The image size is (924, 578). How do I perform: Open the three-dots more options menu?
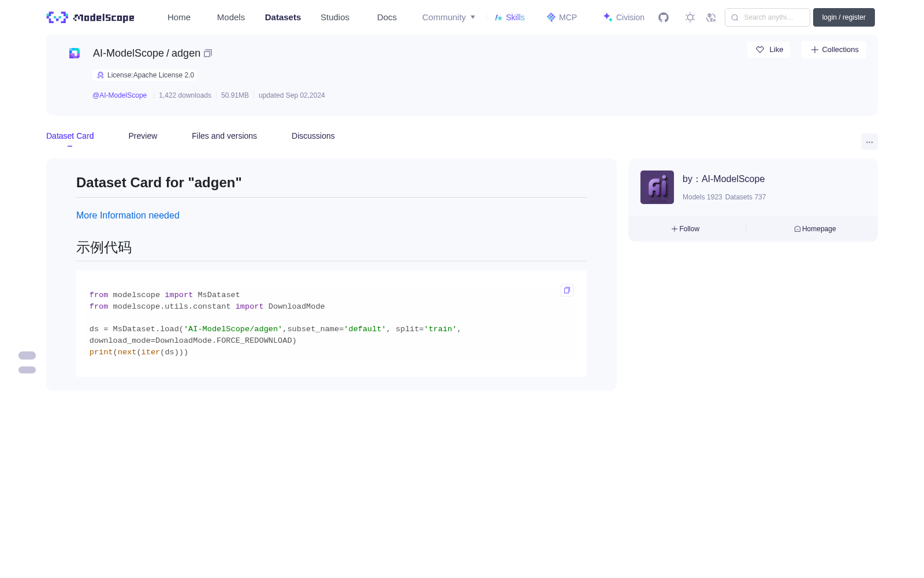[x=870, y=142]
